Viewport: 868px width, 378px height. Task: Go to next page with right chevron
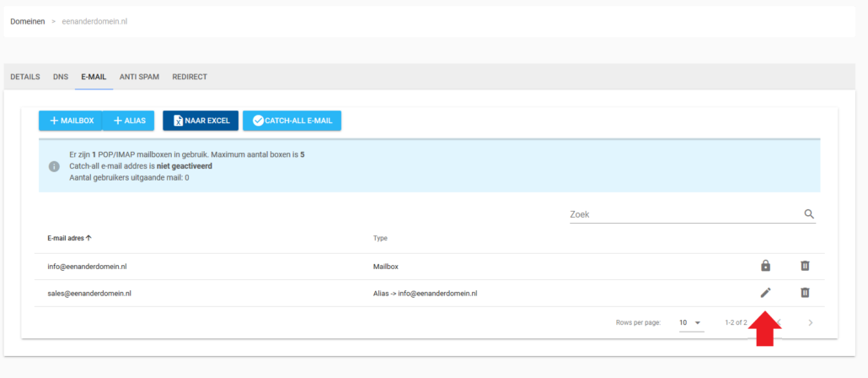tap(810, 322)
